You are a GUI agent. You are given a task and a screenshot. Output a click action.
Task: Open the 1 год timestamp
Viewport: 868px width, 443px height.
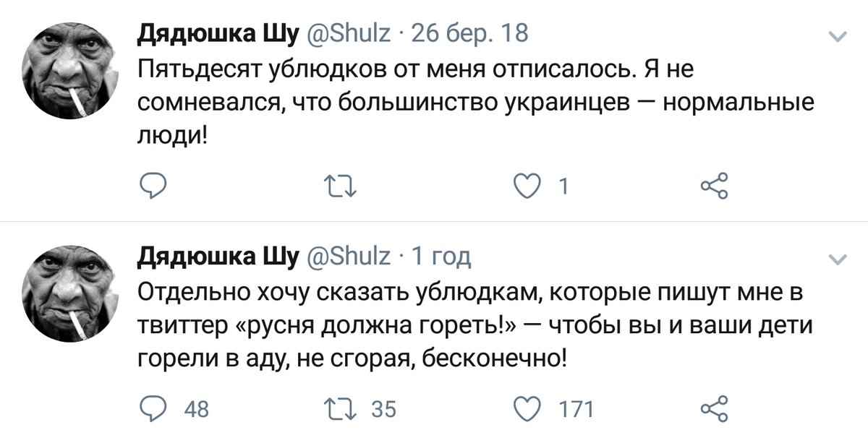(x=441, y=256)
